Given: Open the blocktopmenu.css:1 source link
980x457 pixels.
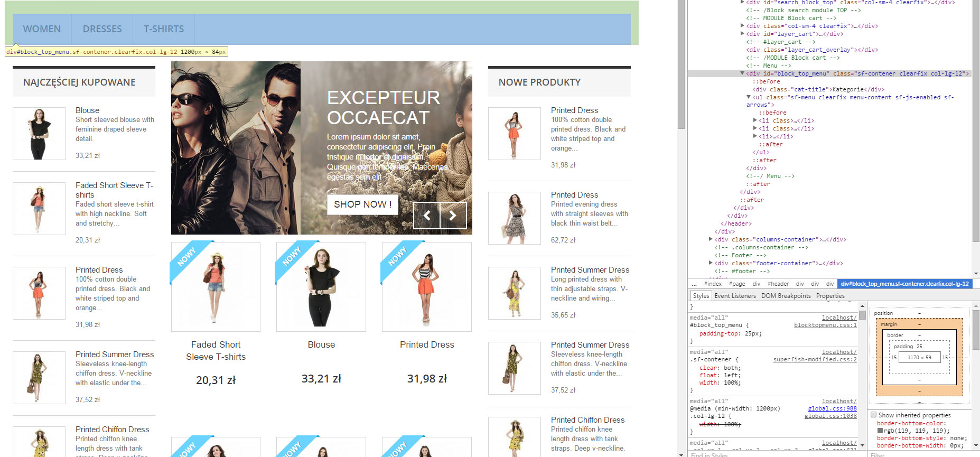Looking at the screenshot, I should [825, 325].
